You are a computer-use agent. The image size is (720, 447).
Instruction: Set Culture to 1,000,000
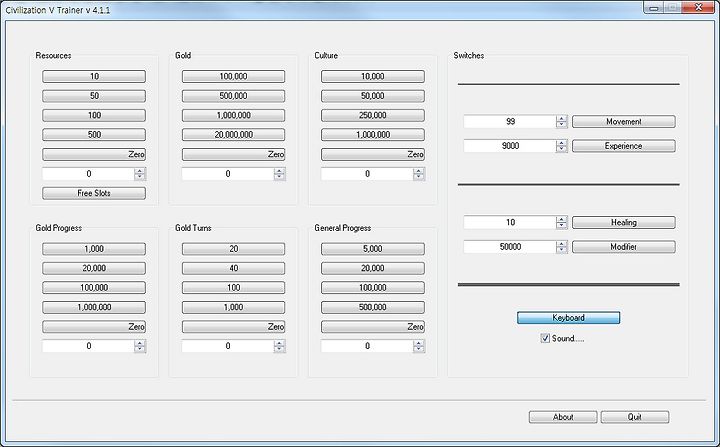point(372,135)
